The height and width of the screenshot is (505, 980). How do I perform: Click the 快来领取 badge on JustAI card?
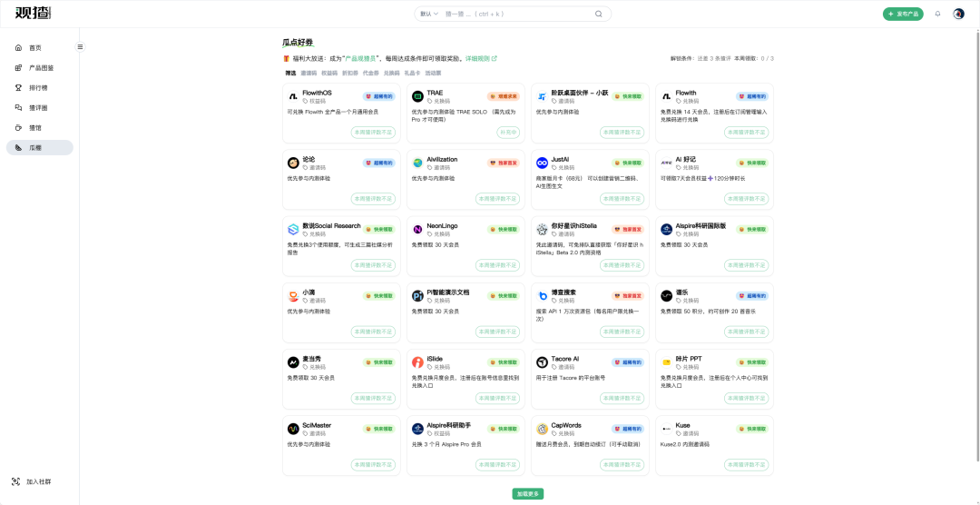(628, 163)
